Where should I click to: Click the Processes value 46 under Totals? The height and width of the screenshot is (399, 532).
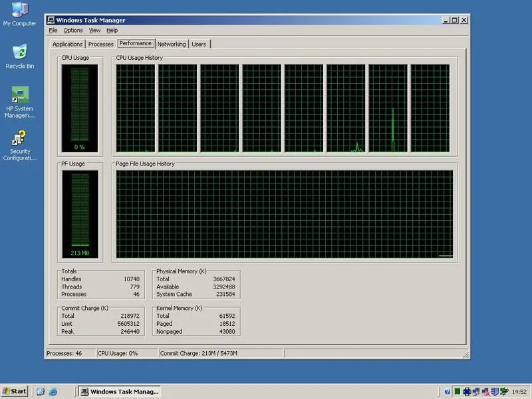point(136,294)
